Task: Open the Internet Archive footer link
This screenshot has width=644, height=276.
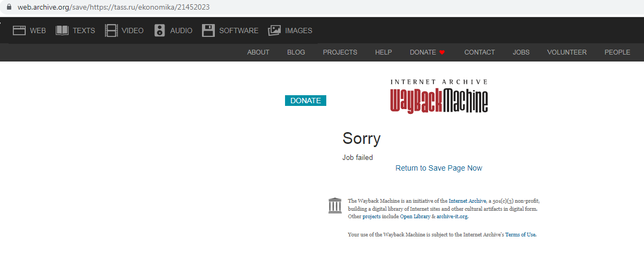Action: [467, 201]
